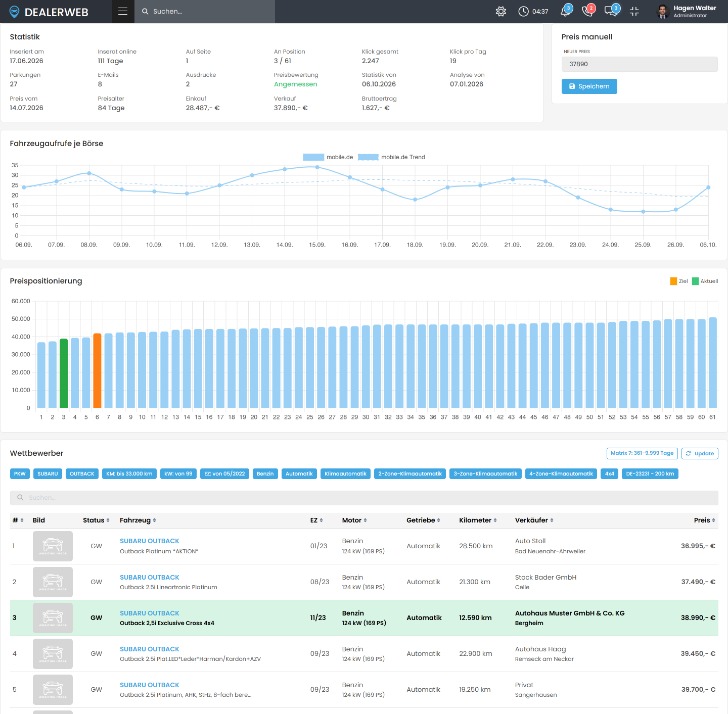Exit fullscreen with the compress icon
728x714 pixels.
pos(634,12)
